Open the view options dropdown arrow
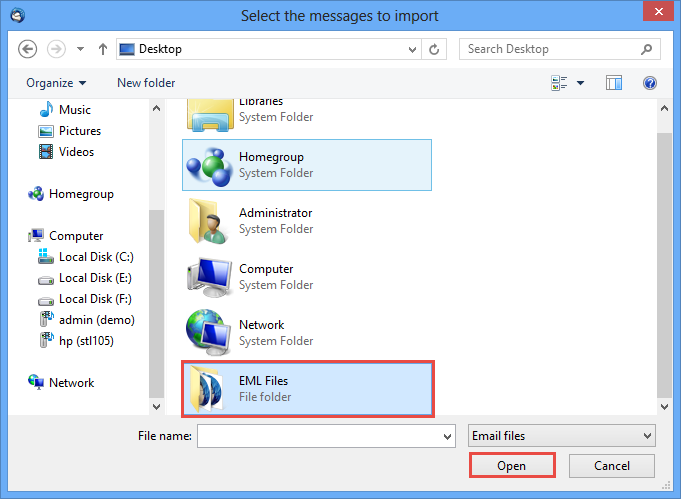The image size is (681, 499). click(x=580, y=83)
